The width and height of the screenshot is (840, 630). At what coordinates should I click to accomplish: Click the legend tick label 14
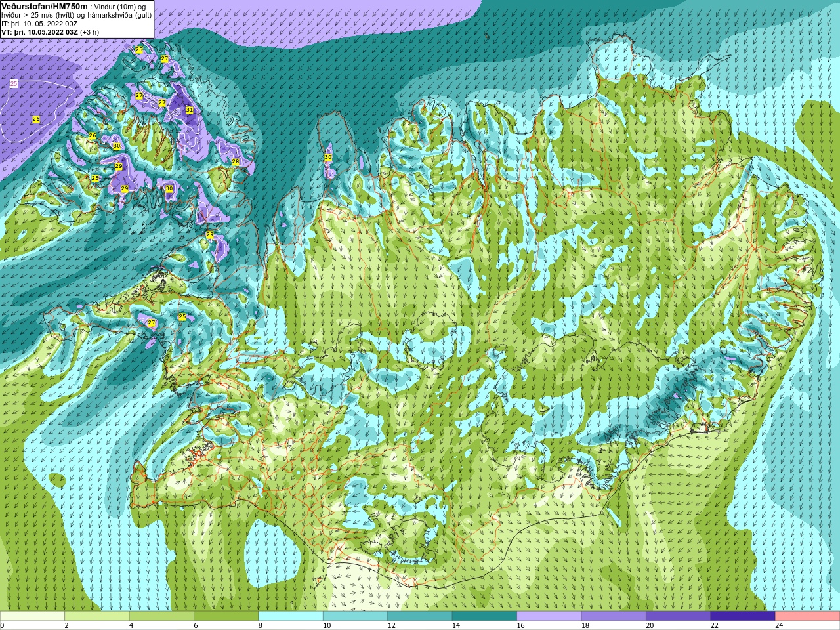click(456, 625)
